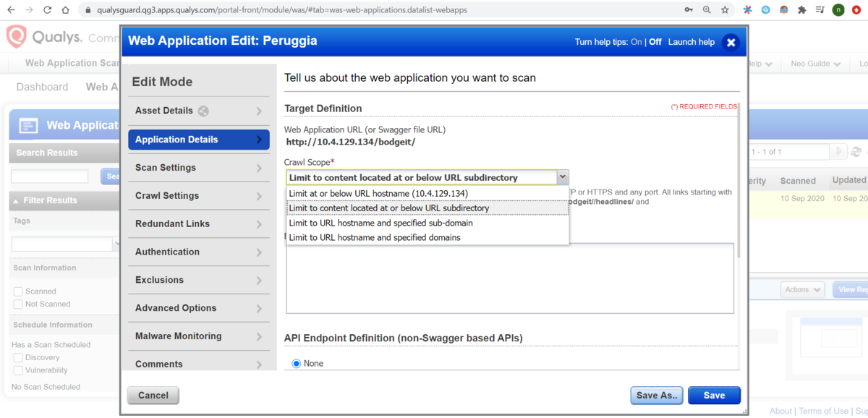
Task: Click the Web Applications panel icon
Action: pos(29,125)
